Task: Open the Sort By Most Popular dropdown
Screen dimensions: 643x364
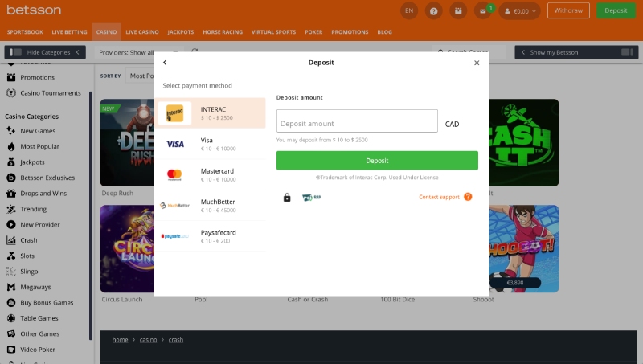Action: pyautogui.click(x=141, y=76)
